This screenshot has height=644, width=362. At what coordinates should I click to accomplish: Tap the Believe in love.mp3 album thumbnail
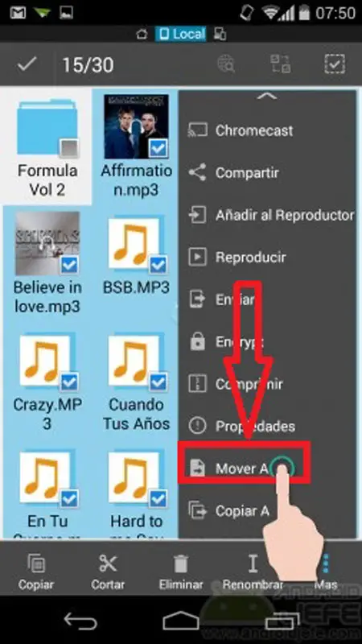click(47, 243)
